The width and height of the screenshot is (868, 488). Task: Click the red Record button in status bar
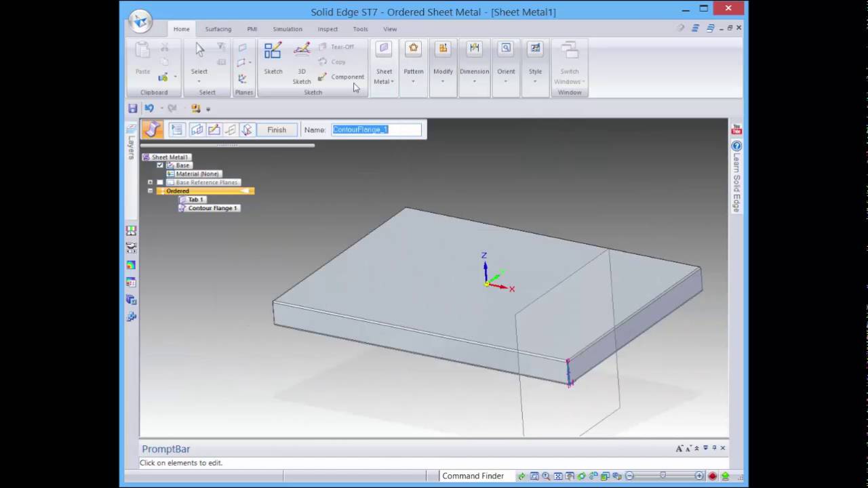click(x=713, y=476)
